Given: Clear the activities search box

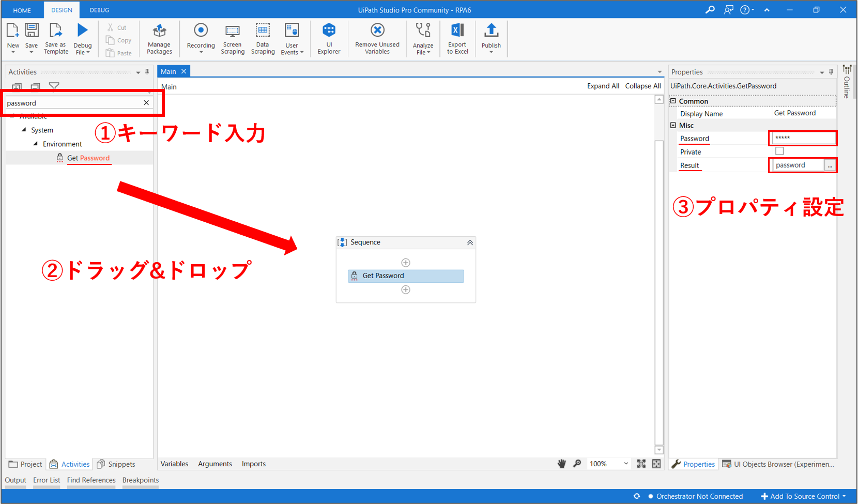Looking at the screenshot, I should click(146, 103).
